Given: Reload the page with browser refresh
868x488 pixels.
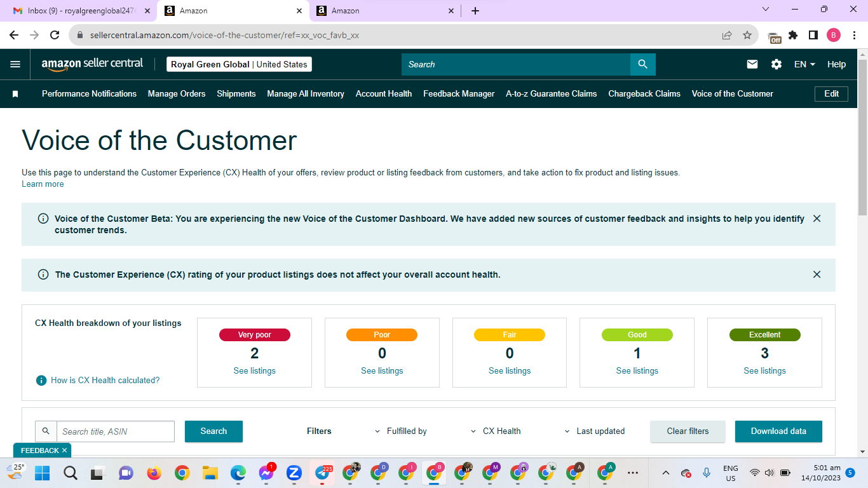Looking at the screenshot, I should pyautogui.click(x=55, y=35).
